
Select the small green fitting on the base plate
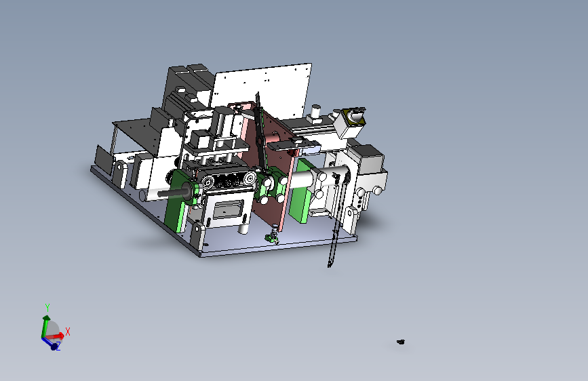click(272, 237)
